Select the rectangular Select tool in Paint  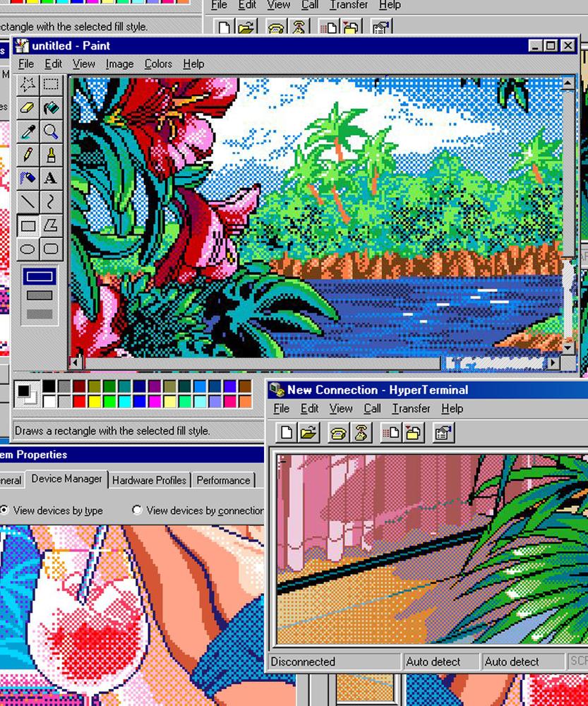point(51,84)
